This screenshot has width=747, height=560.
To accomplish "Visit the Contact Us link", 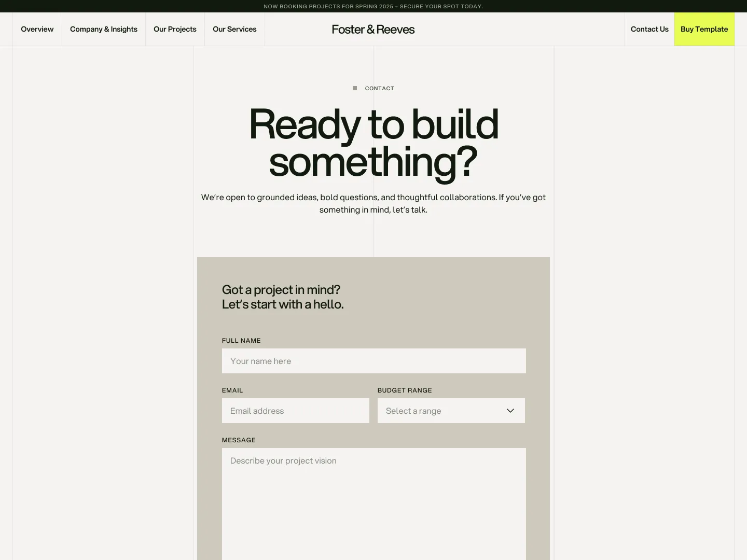I will [649, 29].
